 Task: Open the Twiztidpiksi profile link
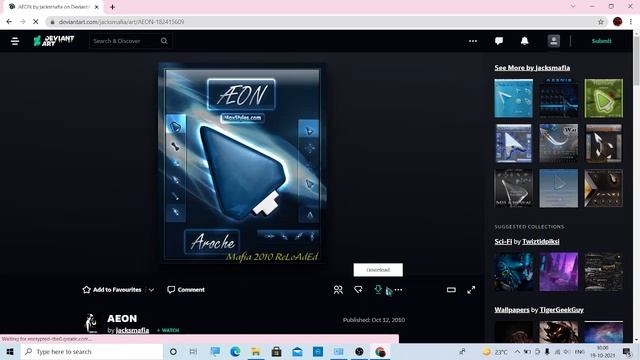[x=541, y=242]
